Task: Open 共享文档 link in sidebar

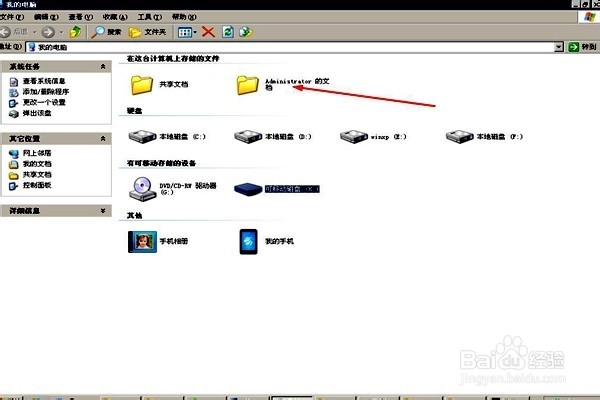Action: click(37, 175)
